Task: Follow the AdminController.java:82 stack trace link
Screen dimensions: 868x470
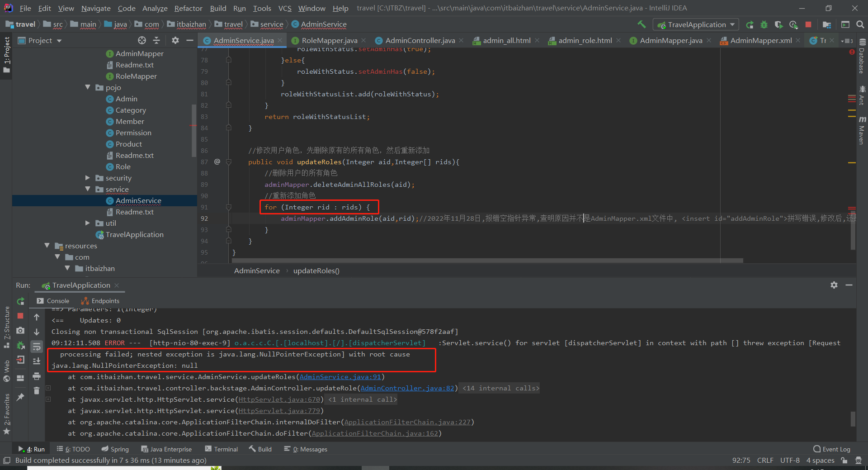Action: (x=407, y=388)
